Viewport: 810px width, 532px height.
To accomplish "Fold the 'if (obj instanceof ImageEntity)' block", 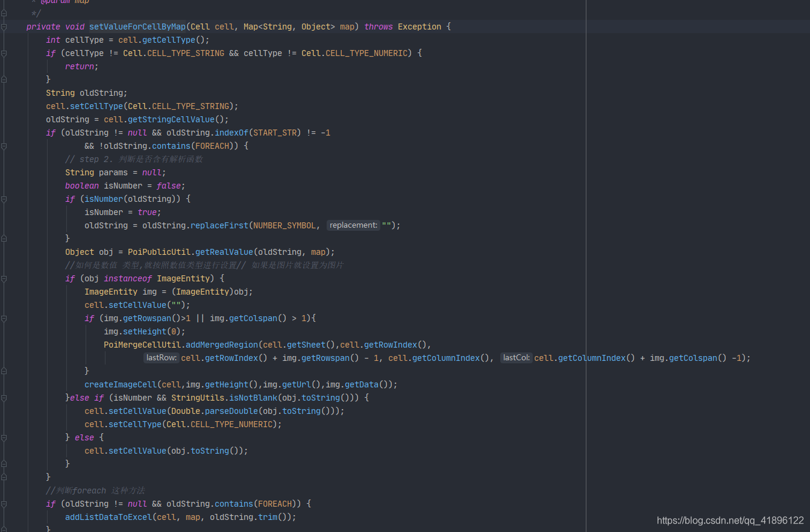I will pyautogui.click(x=4, y=279).
